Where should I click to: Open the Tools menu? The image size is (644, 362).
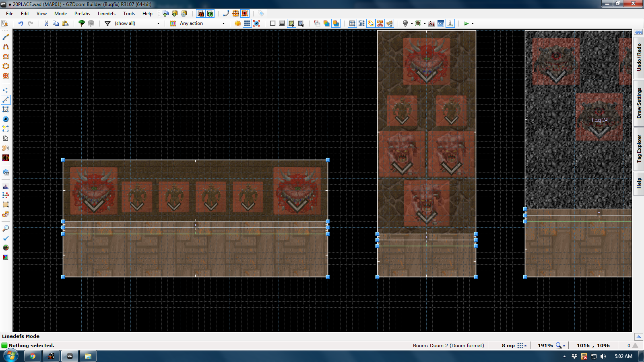point(129,13)
